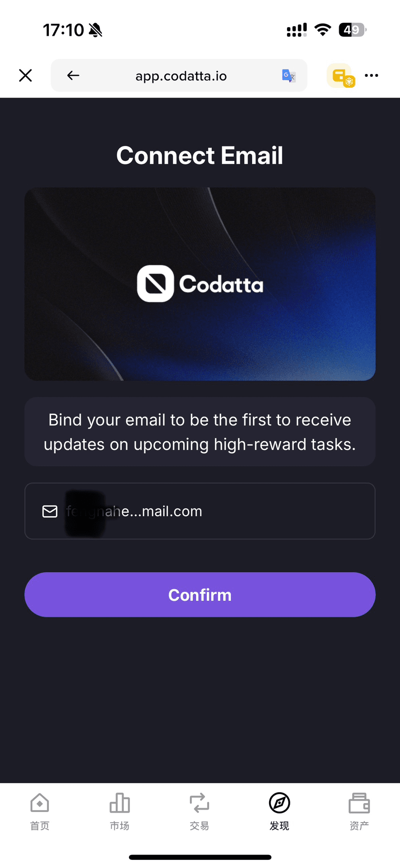This screenshot has height=868, width=400.
Task: Open the three-dots more menu
Action: [371, 75]
